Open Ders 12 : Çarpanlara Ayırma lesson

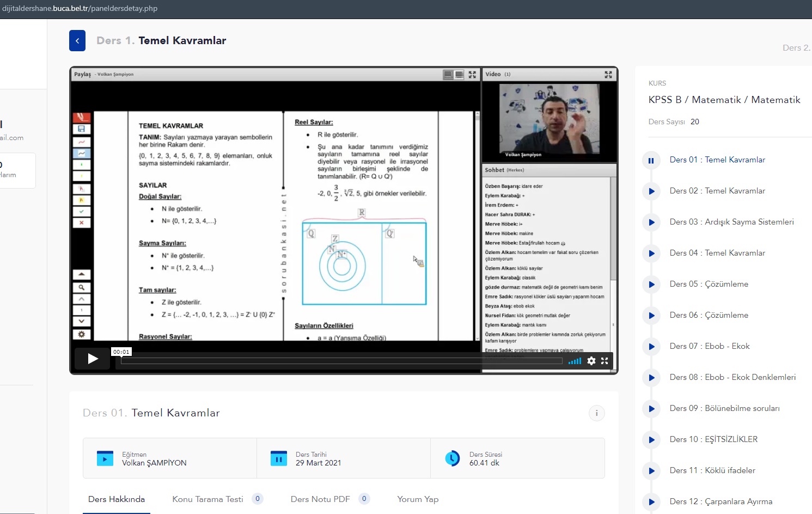pos(721,501)
